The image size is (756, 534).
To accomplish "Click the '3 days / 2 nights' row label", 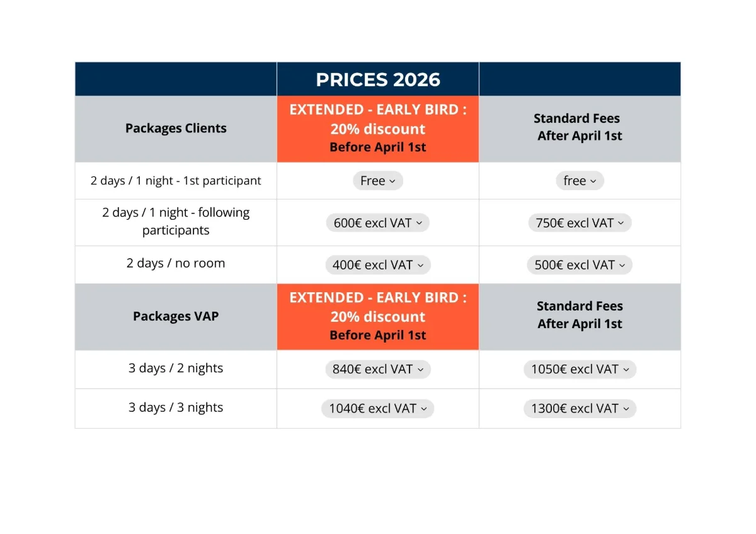I will (x=176, y=368).
